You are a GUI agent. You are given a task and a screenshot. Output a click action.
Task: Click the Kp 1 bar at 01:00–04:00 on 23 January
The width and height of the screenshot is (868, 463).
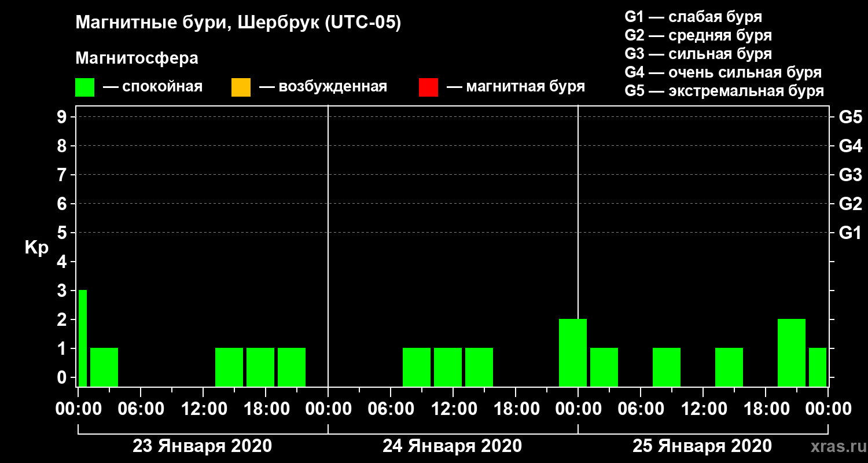[104, 367]
